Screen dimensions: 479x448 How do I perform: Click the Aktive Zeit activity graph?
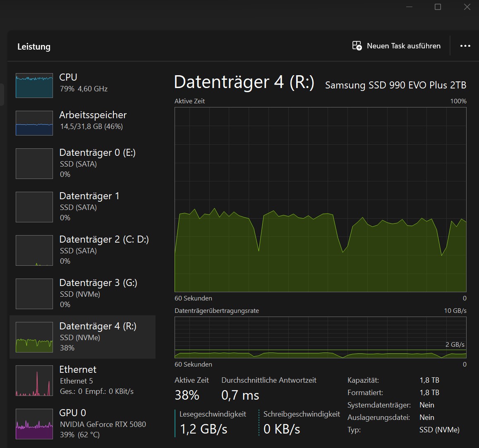pos(320,200)
